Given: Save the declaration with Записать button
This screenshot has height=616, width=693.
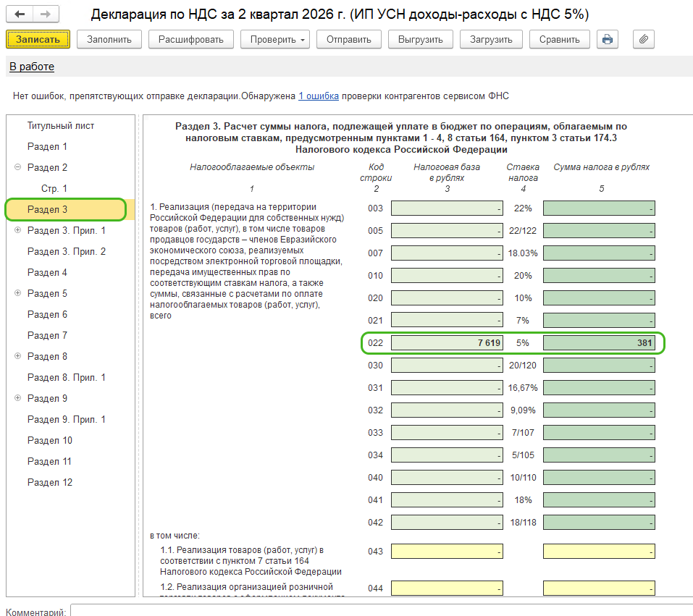Looking at the screenshot, I should click(38, 39).
